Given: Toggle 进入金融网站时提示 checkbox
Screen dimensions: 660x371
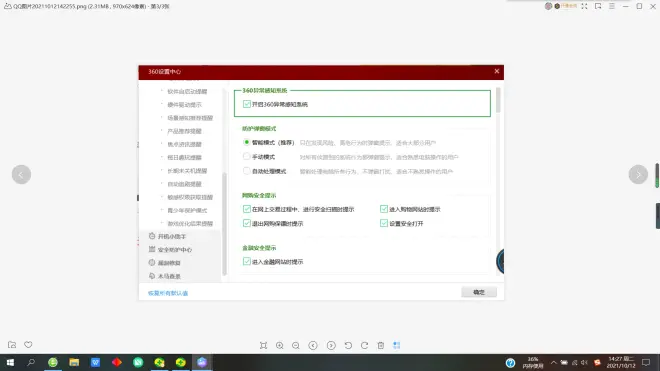Looking at the screenshot, I should (x=247, y=262).
